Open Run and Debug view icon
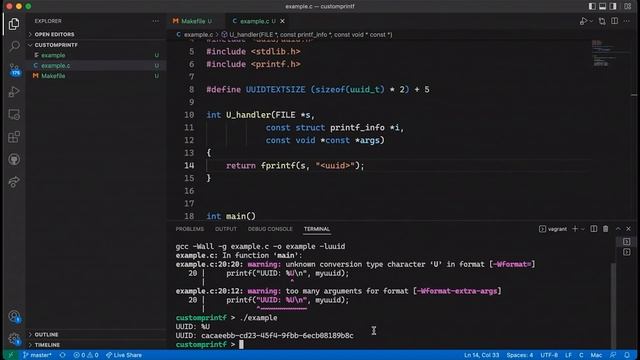The width and height of the screenshot is (640, 360). click(14, 91)
